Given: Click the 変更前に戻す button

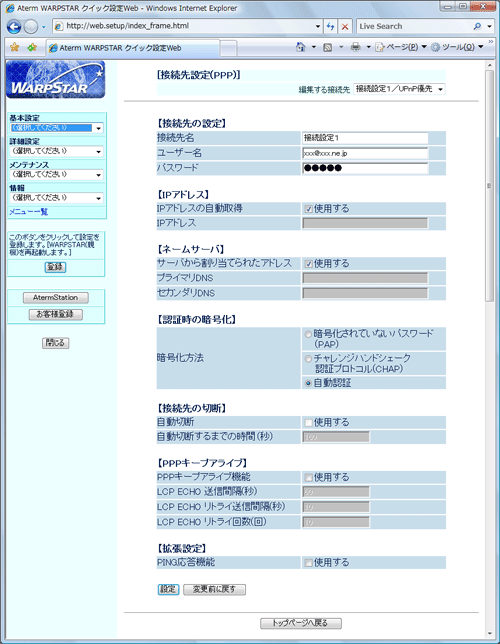Looking at the screenshot, I should pos(214,589).
